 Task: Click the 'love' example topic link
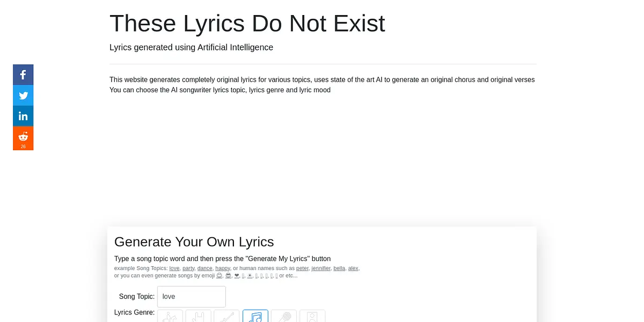[174, 268]
